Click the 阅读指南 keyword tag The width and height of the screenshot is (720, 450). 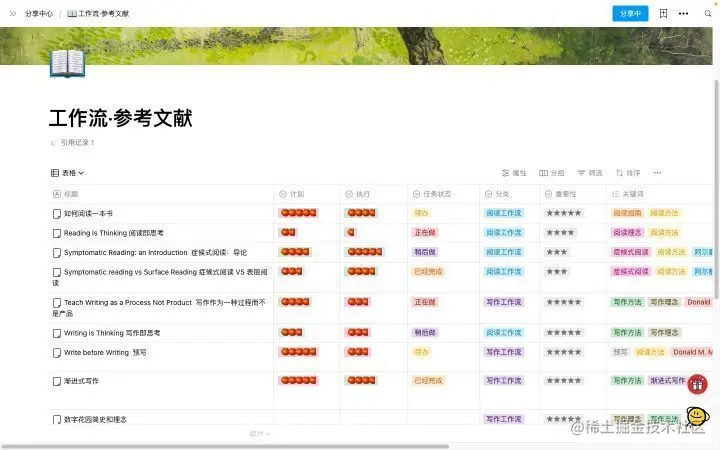point(627,213)
